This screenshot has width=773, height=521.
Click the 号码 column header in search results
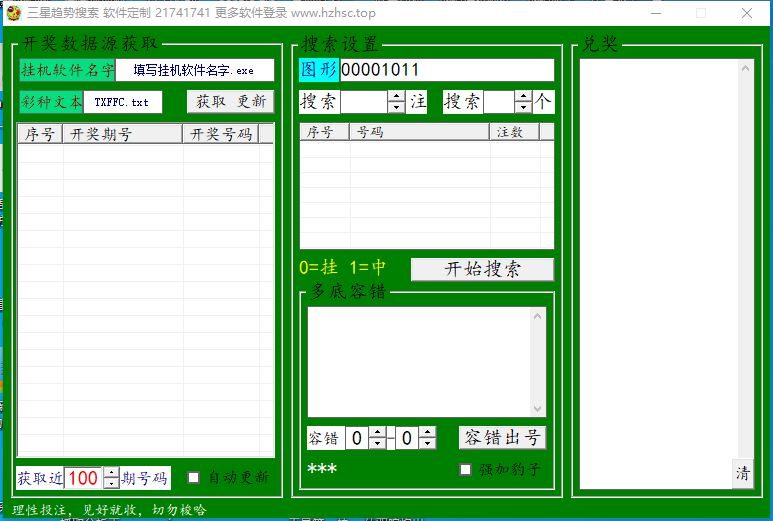click(420, 132)
